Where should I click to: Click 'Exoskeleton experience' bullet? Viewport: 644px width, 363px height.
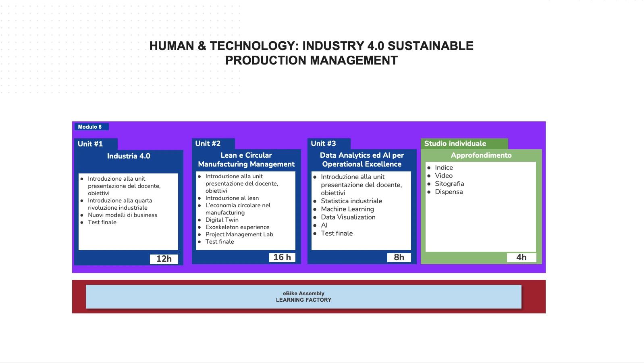pyautogui.click(x=237, y=227)
